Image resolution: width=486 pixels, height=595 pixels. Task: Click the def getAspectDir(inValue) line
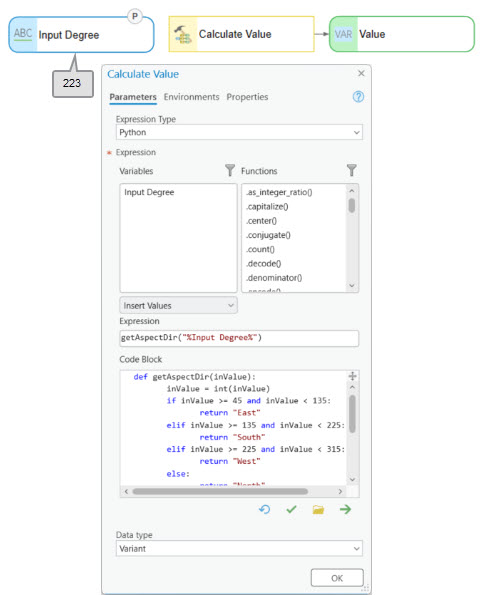click(195, 377)
